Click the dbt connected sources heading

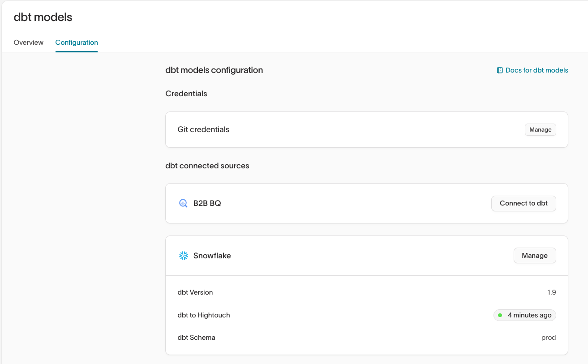coord(207,166)
